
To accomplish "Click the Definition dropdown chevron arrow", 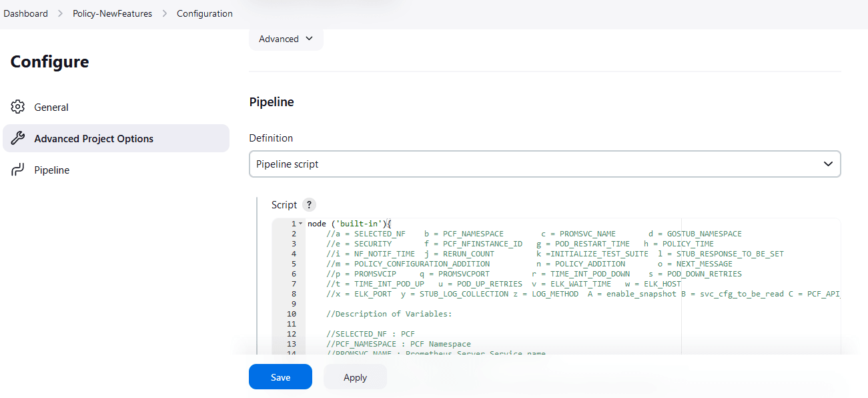I will tap(828, 164).
